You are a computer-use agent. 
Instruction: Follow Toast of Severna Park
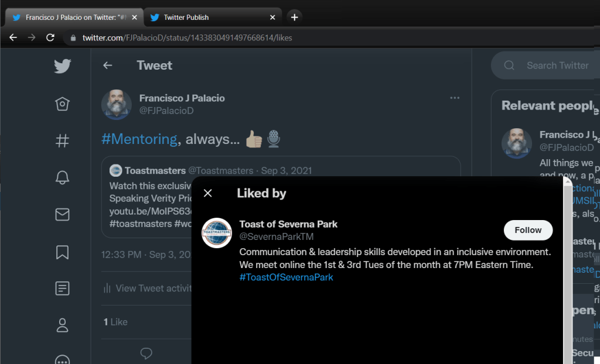click(528, 230)
